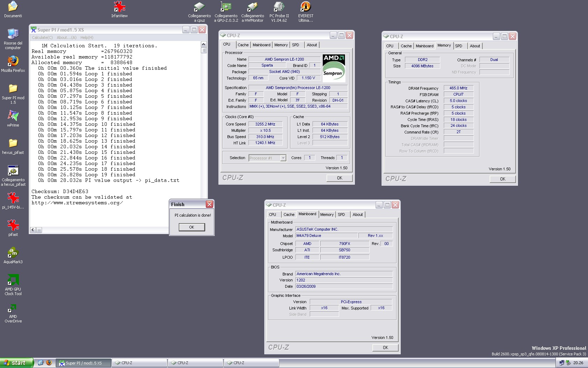Click the M4A79 Deluxe model field

[x=327, y=236]
